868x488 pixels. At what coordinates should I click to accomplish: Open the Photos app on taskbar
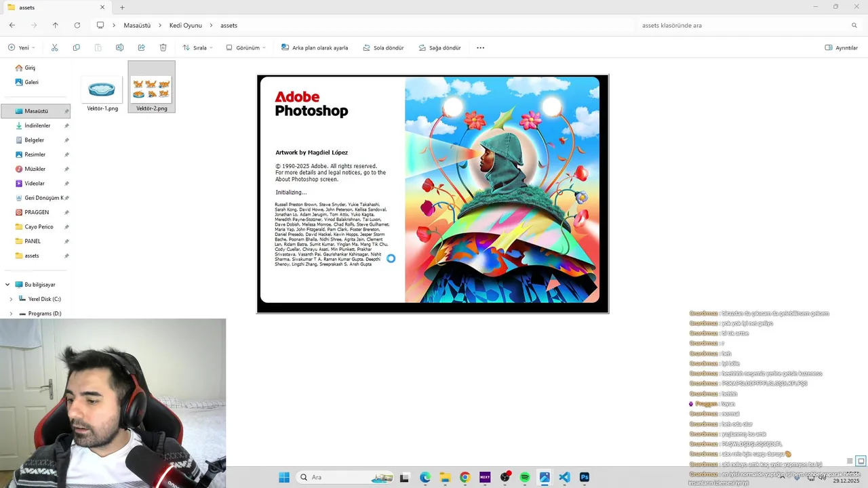[x=545, y=477]
